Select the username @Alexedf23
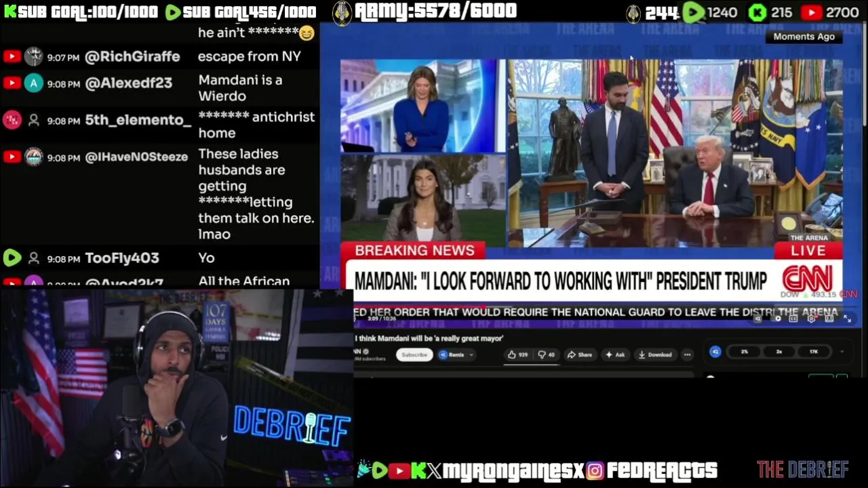 pyautogui.click(x=128, y=83)
